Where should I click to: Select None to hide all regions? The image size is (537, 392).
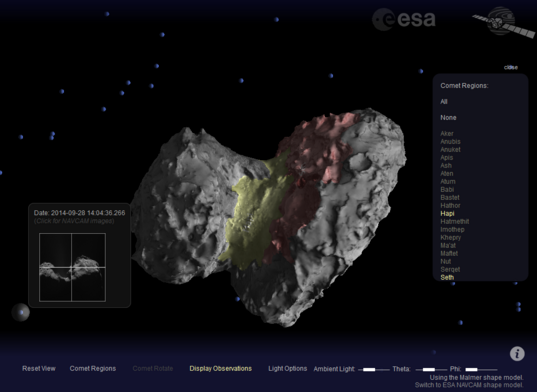pyautogui.click(x=448, y=117)
